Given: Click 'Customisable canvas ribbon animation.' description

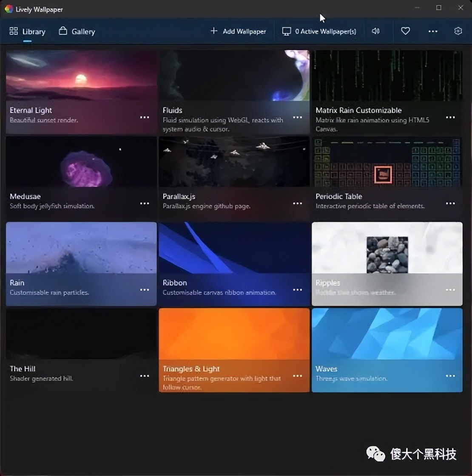Looking at the screenshot, I should (x=219, y=292).
